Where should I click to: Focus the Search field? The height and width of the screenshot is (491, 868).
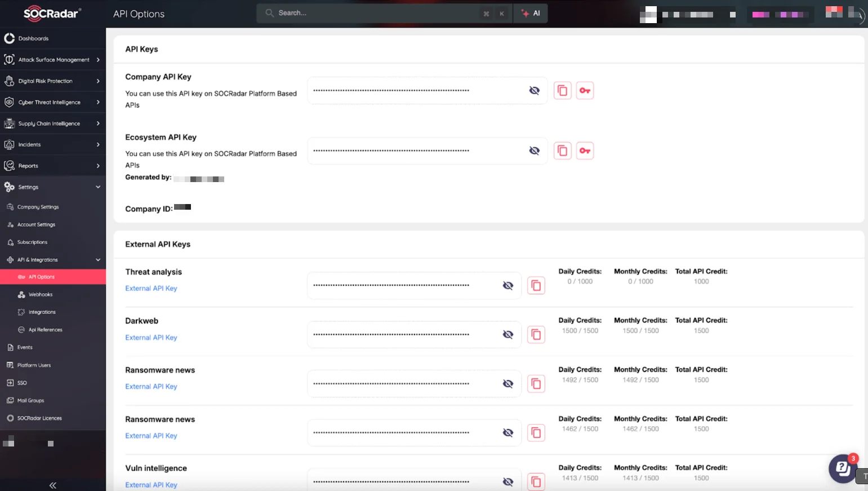coord(384,13)
